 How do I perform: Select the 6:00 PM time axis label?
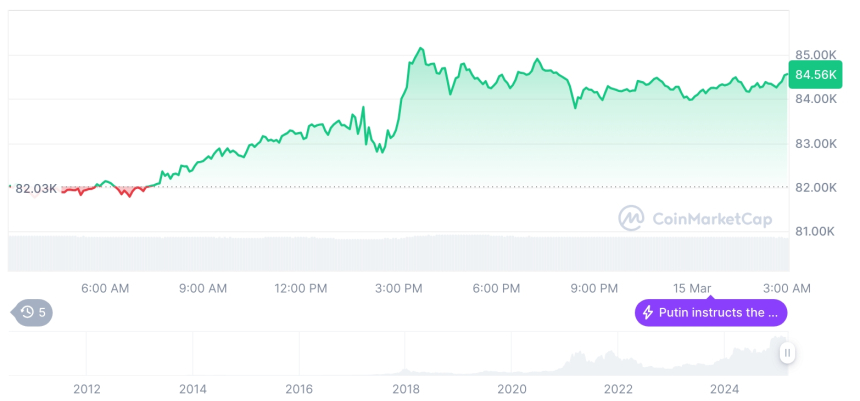tap(496, 288)
